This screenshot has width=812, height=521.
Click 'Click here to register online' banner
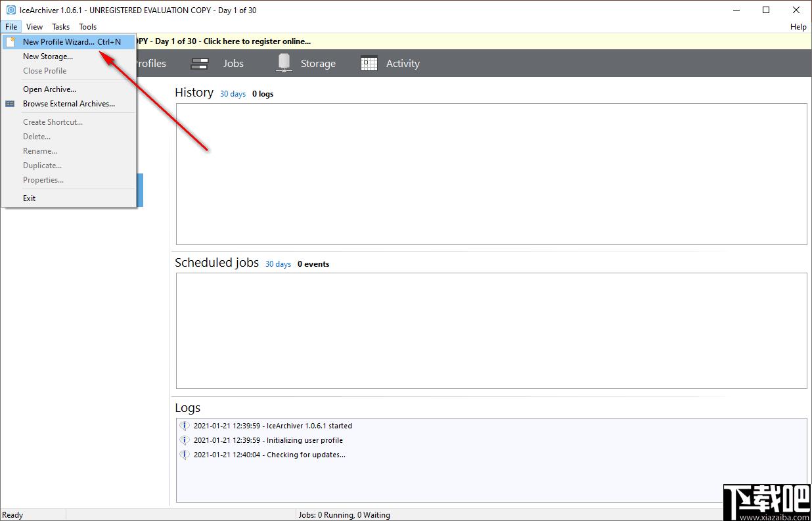coord(257,41)
